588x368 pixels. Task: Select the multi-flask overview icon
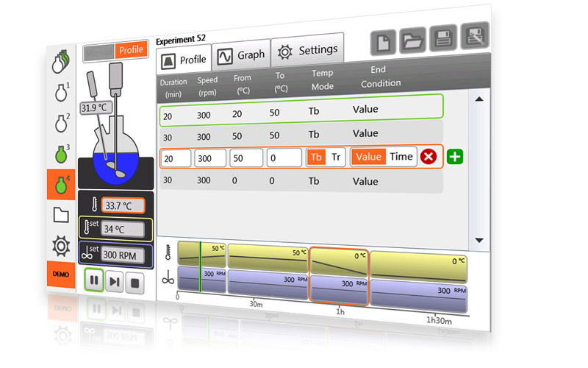[x=61, y=62]
